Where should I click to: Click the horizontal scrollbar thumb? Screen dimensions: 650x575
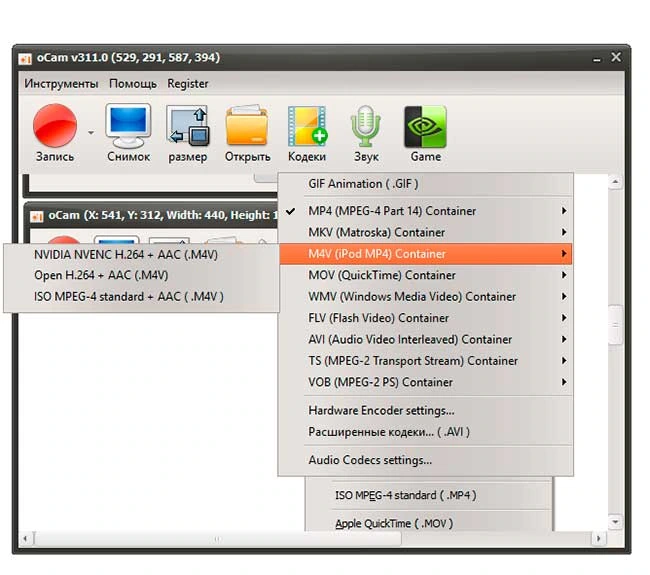(218, 539)
